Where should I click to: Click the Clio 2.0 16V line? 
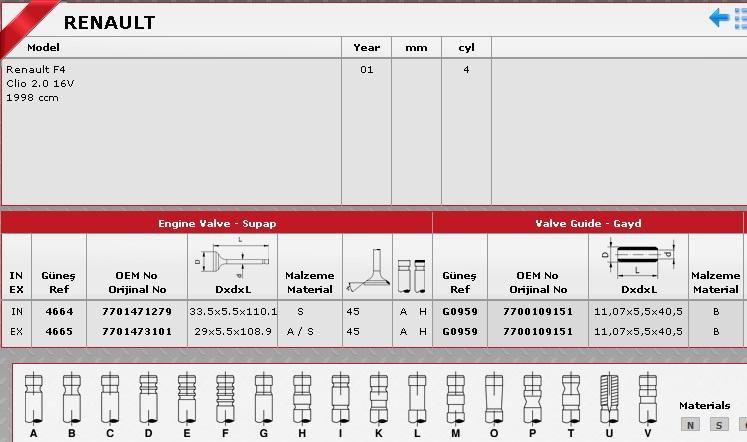coord(40,83)
